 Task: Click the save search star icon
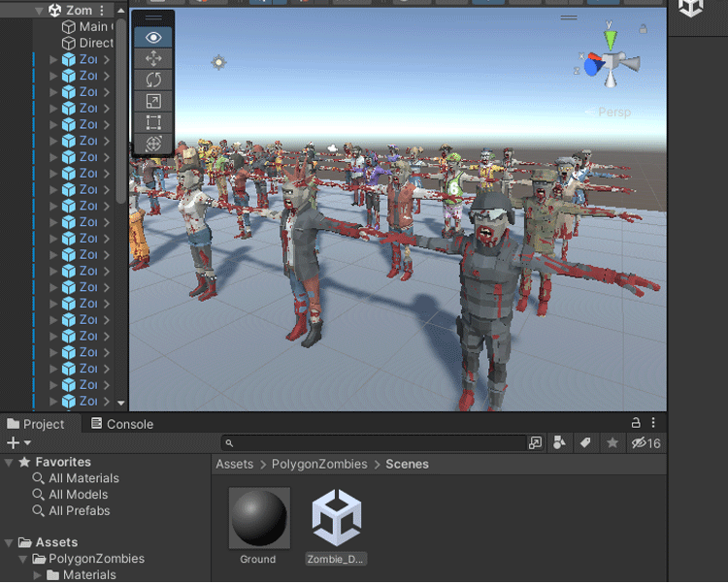pos(612,443)
